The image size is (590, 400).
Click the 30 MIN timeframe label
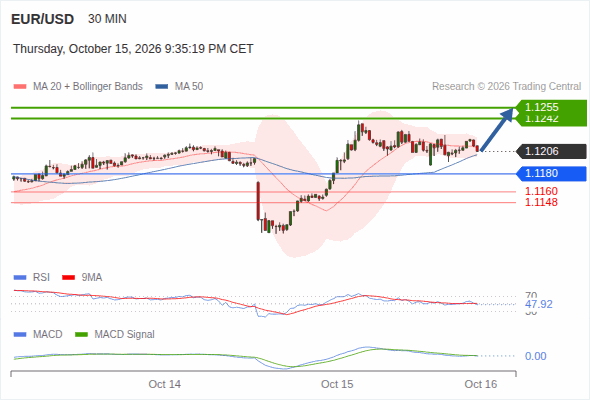[x=107, y=19]
